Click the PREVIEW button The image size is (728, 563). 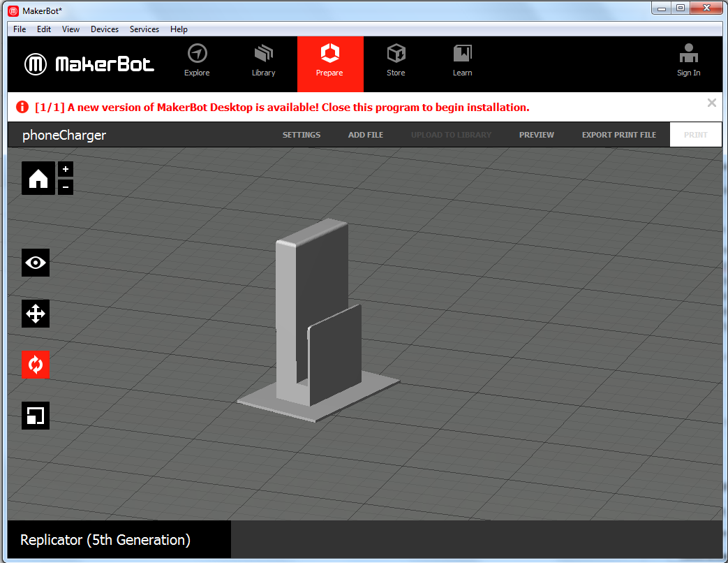537,135
